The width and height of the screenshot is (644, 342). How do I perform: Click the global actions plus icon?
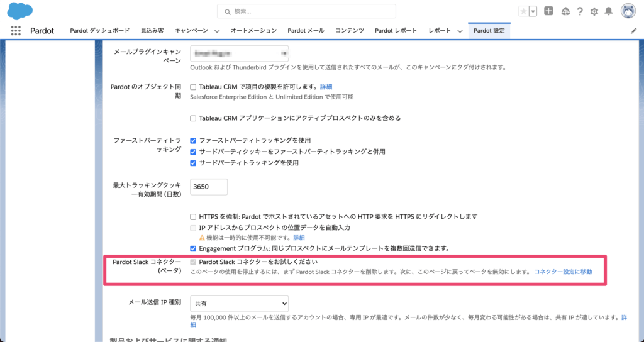(548, 11)
